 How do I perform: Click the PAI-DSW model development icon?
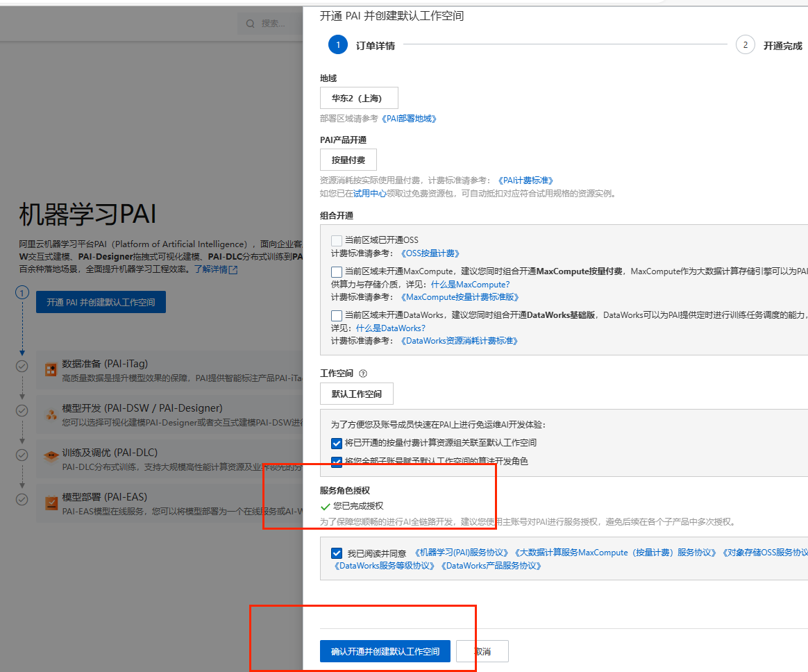(x=51, y=414)
